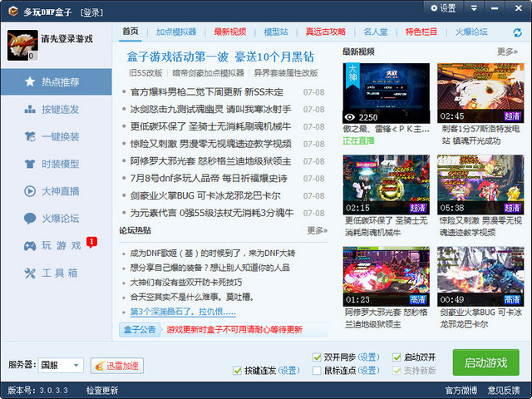This screenshot has width=532, height=399.
Task: Click the green 启动游戏 button
Action: pyautogui.click(x=485, y=362)
